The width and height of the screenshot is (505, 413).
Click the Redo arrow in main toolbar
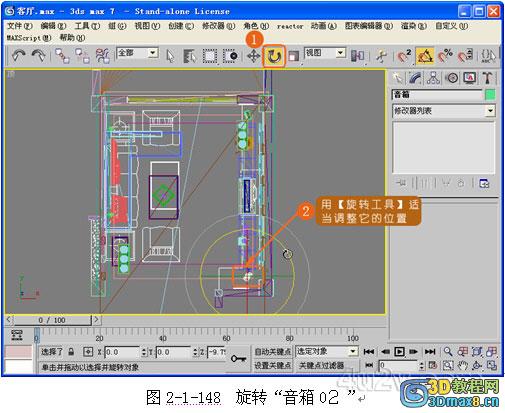[38, 55]
